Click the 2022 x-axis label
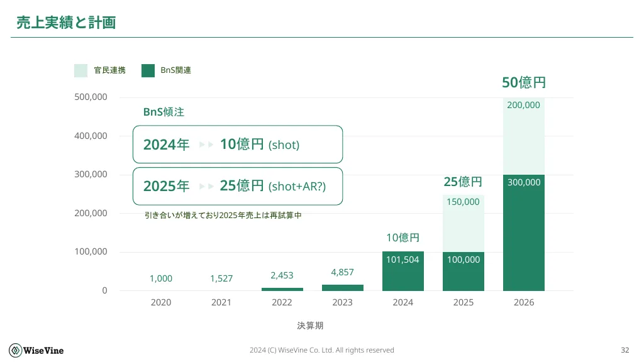The width and height of the screenshot is (644, 362). click(282, 302)
